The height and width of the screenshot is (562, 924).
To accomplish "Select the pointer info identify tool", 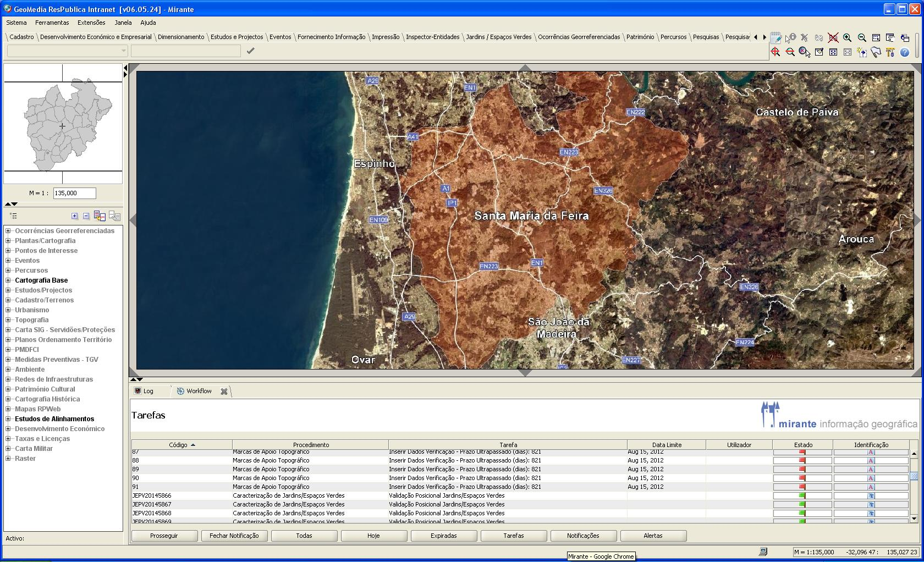I will (790, 38).
